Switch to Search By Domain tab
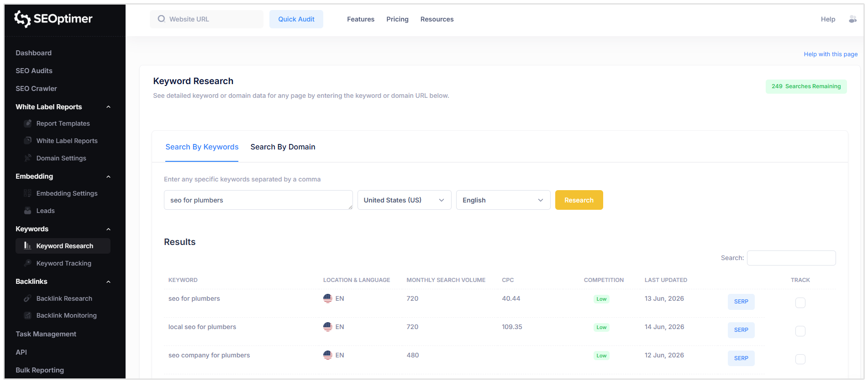 click(283, 147)
